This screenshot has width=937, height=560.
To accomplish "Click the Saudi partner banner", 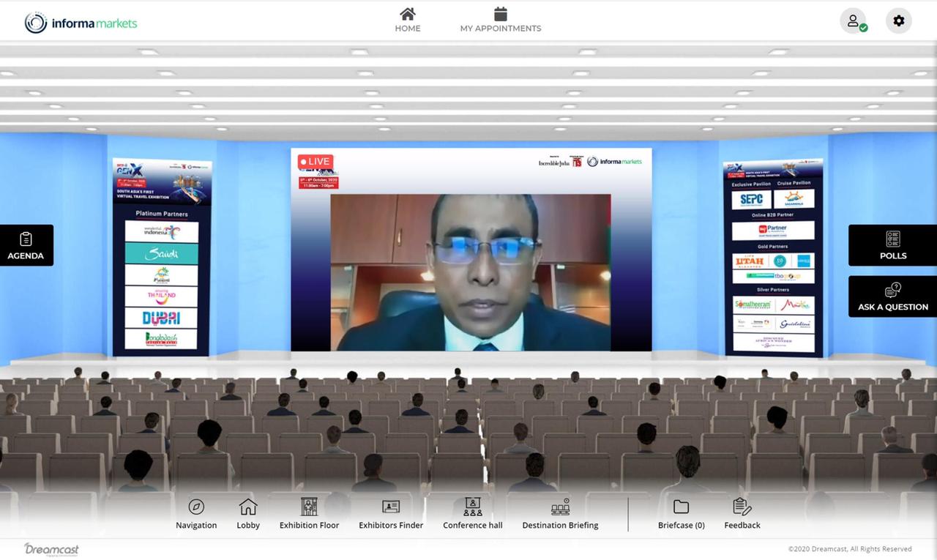I will coord(161,253).
